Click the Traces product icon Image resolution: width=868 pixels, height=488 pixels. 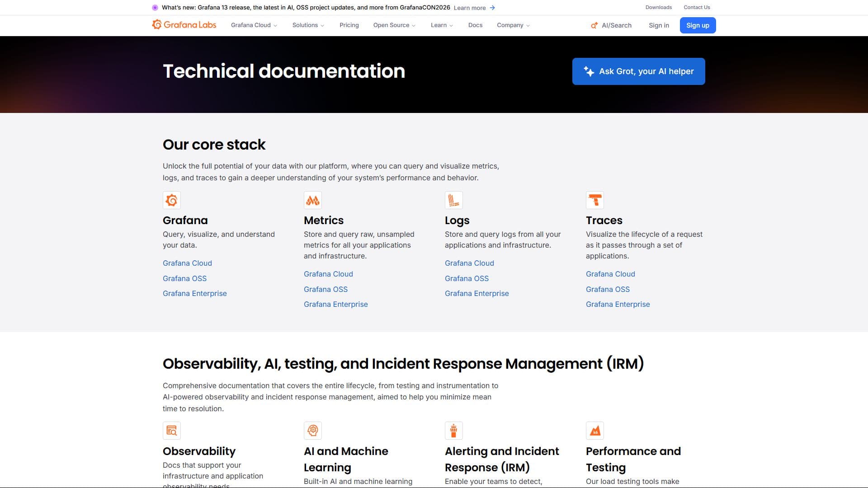pyautogui.click(x=595, y=200)
